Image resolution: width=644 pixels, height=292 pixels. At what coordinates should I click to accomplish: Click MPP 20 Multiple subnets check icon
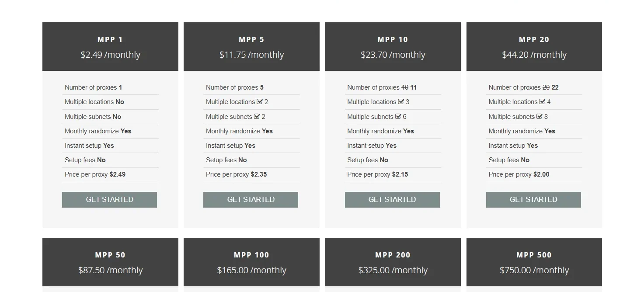click(x=540, y=117)
